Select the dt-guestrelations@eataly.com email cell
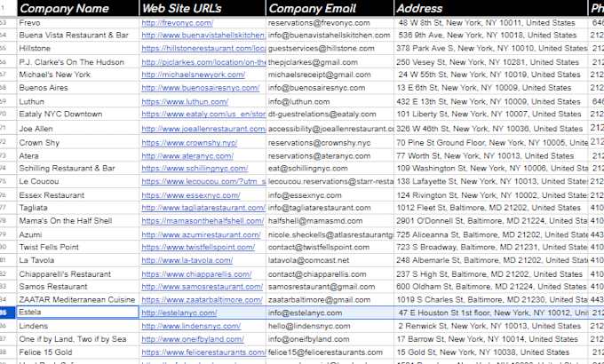The width and height of the screenshot is (604, 364). coord(330,114)
